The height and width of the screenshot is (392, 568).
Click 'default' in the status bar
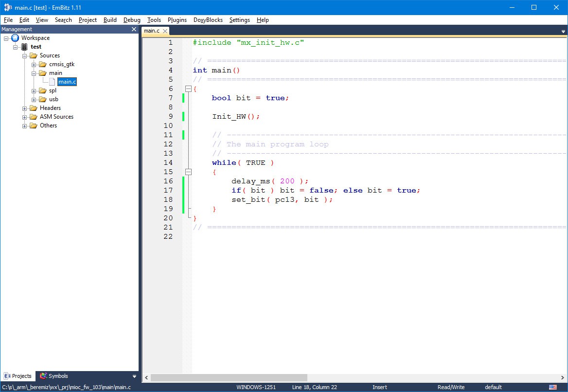(494, 387)
